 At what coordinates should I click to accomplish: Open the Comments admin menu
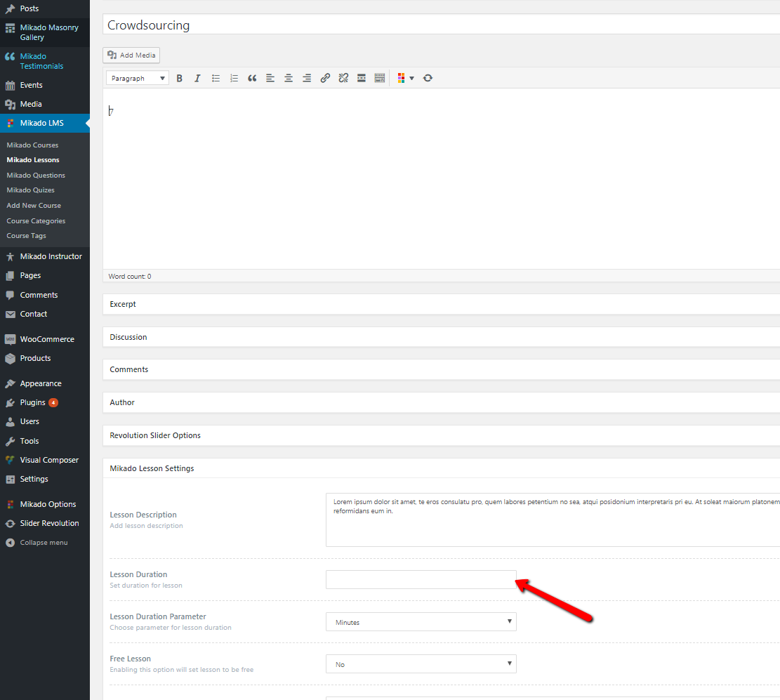[x=45, y=295]
